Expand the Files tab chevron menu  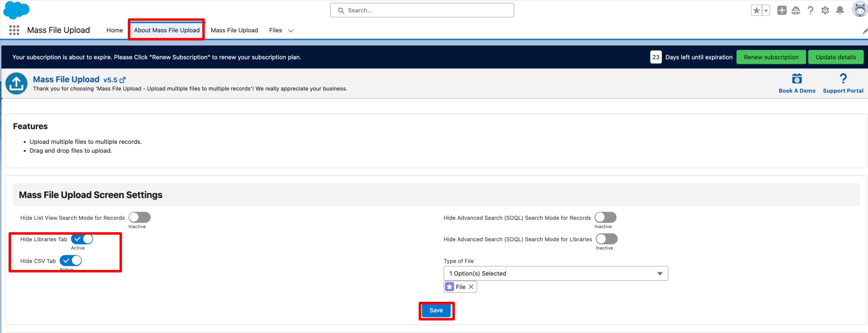click(x=291, y=31)
